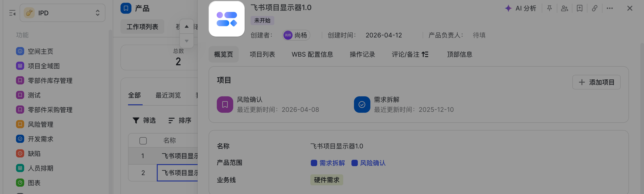This screenshot has height=194, width=644.
Task: Click the red 缺陷 icon
Action: click(x=20, y=154)
